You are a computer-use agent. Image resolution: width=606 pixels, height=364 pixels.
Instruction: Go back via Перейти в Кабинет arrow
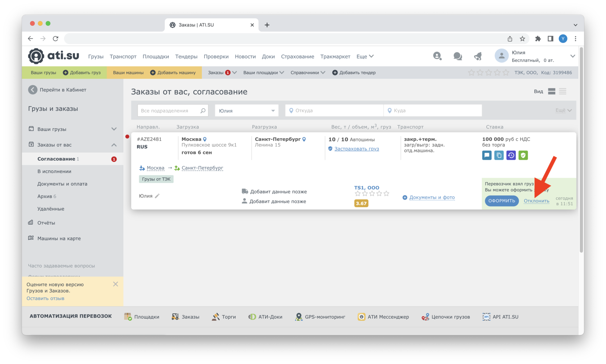33,90
